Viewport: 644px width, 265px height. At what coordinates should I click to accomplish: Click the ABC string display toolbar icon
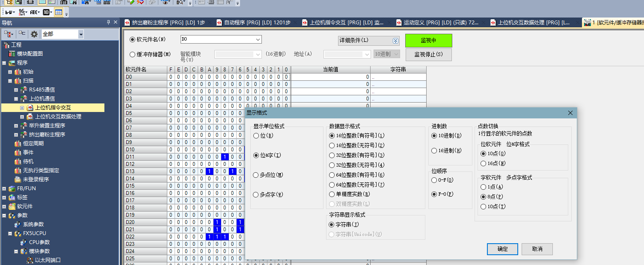coord(35,12)
